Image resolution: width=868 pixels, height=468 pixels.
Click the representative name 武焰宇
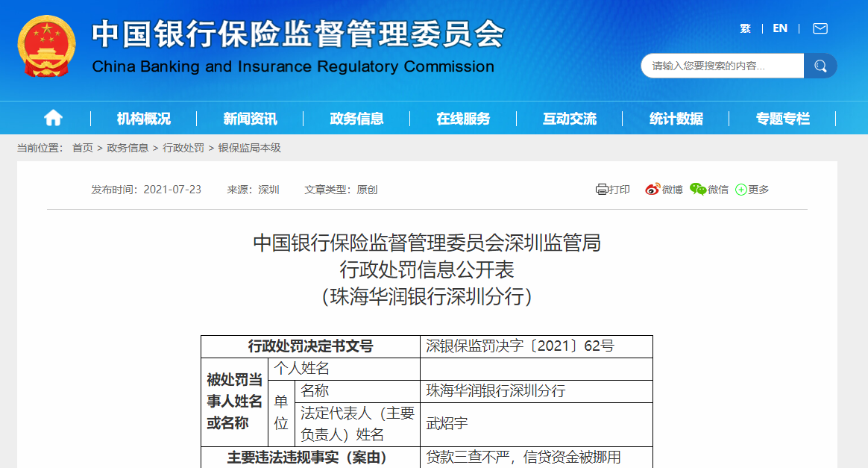pyautogui.click(x=447, y=424)
